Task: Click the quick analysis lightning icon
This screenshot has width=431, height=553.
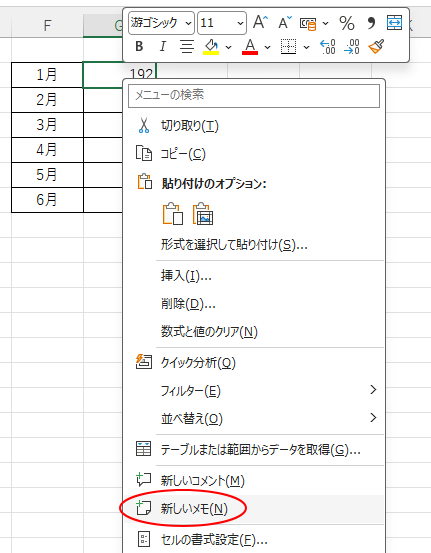Action: (144, 362)
